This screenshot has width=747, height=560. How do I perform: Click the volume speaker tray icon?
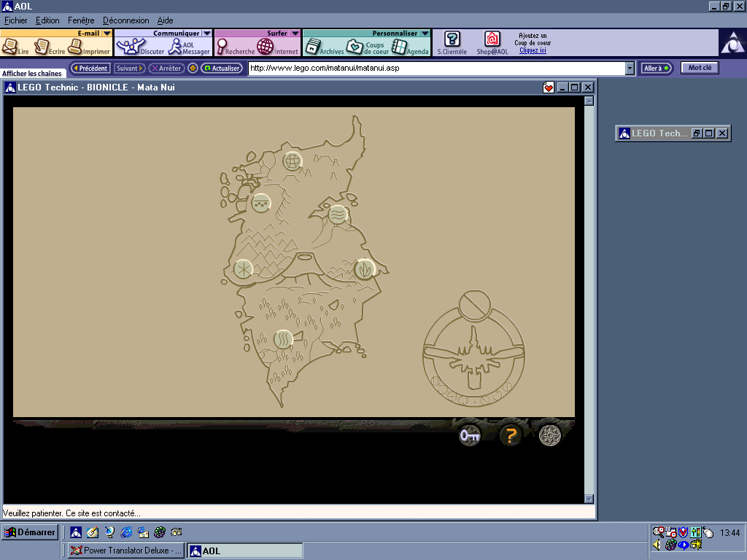657,544
